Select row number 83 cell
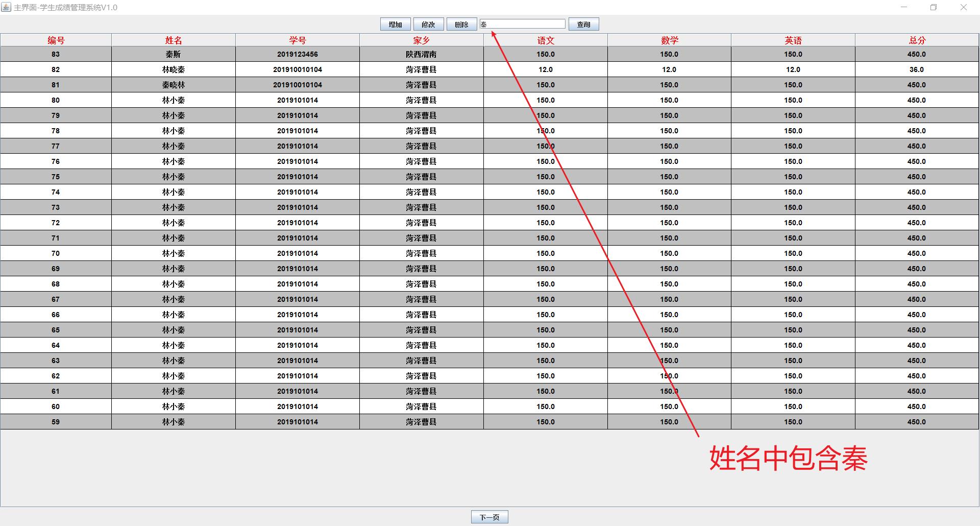 [56, 54]
